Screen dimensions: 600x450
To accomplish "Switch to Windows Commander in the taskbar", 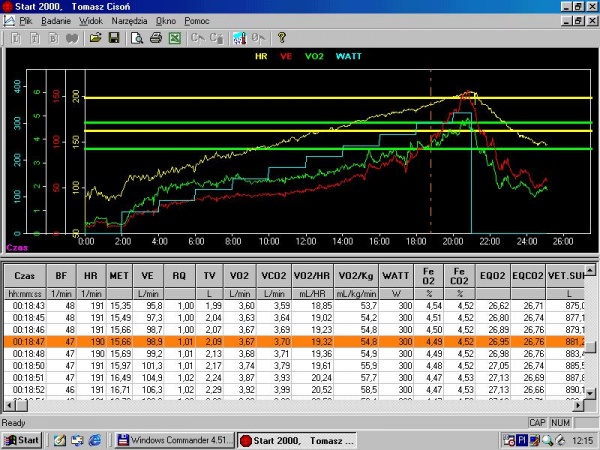I will tap(175, 439).
